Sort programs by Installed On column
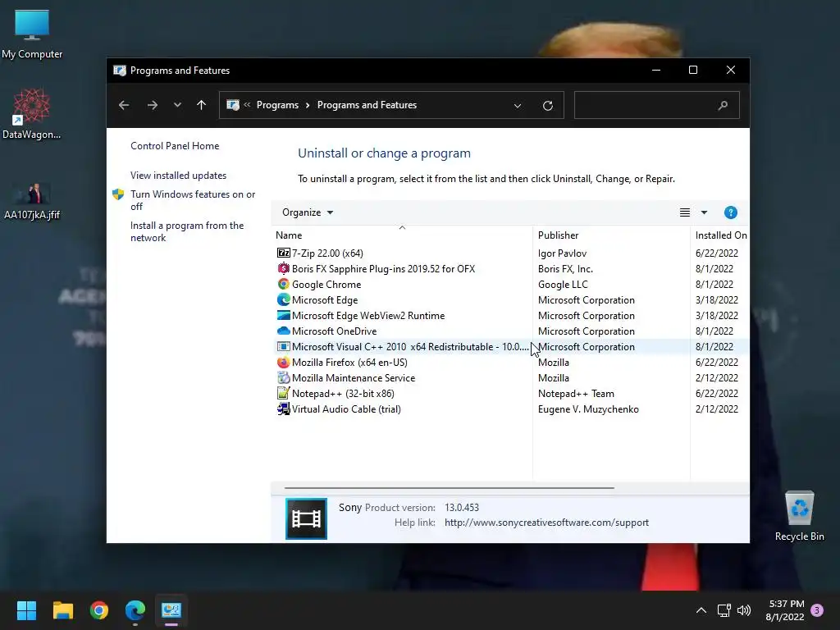The width and height of the screenshot is (840, 630). (720, 235)
